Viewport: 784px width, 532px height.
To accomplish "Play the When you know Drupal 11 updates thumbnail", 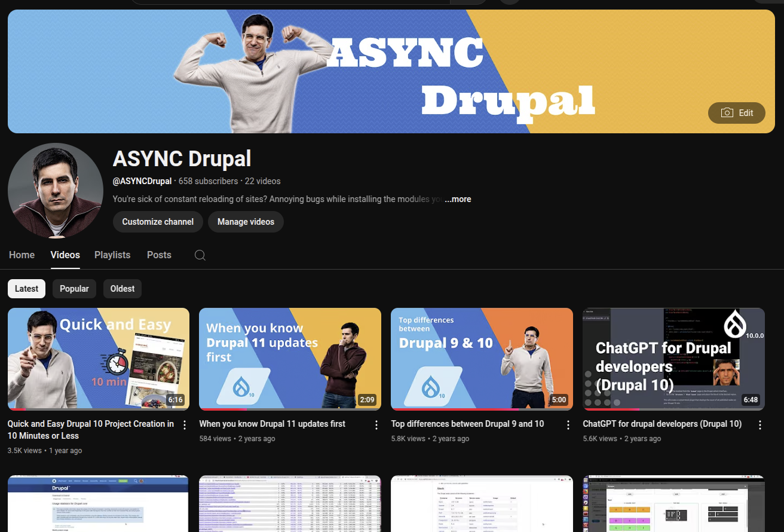I will click(290, 359).
